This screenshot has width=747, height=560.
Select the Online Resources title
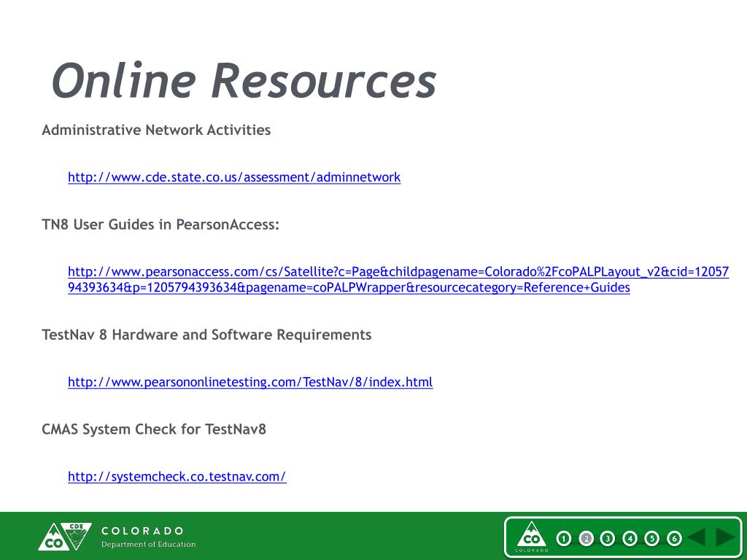244,80
